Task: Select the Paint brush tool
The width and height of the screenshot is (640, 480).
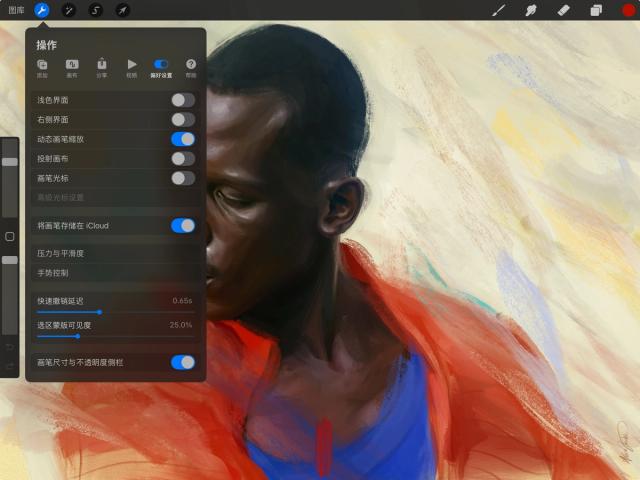Action: (498, 10)
